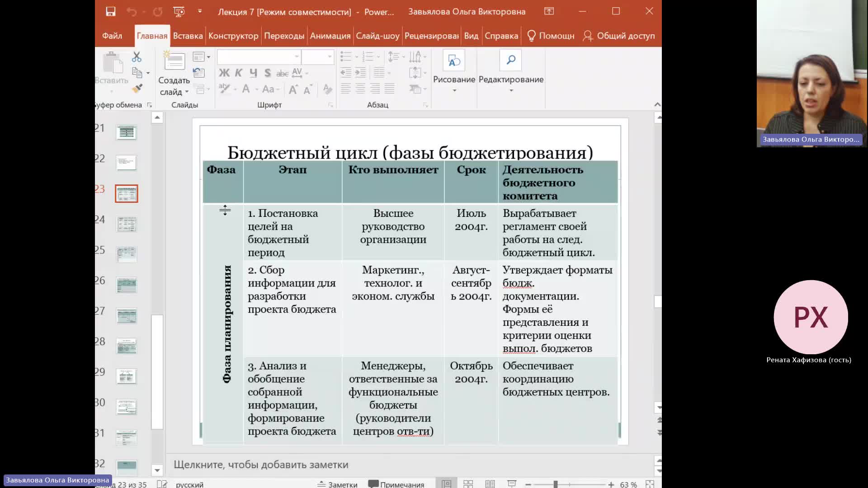Viewport: 868px width, 488px height.
Task: Switch to slide sorter view icon
Action: (468, 484)
